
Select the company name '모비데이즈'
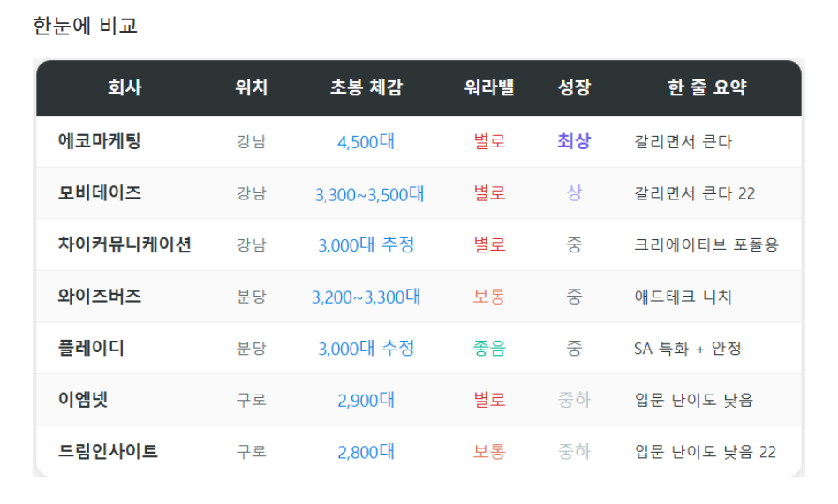tap(100, 193)
